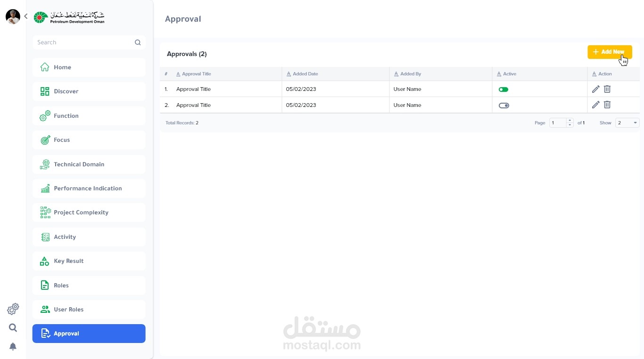Delete row 2 with trash icon
644x359 pixels.
coord(607,105)
